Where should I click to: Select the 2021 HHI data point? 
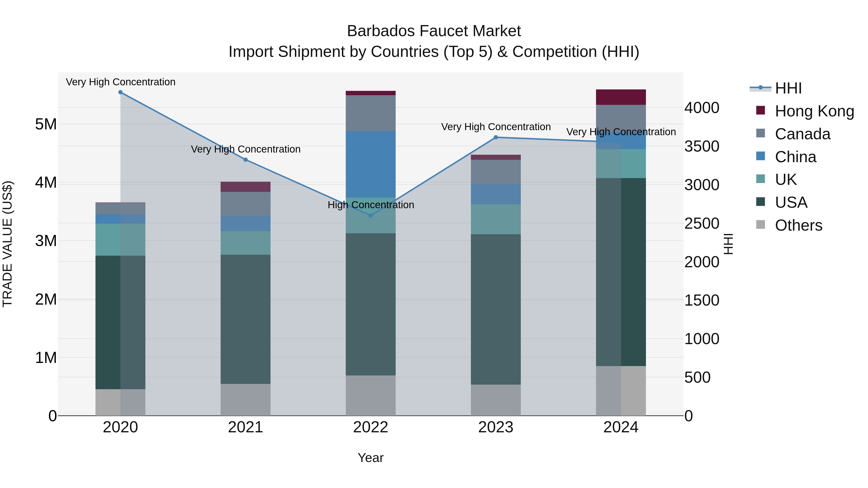246,160
